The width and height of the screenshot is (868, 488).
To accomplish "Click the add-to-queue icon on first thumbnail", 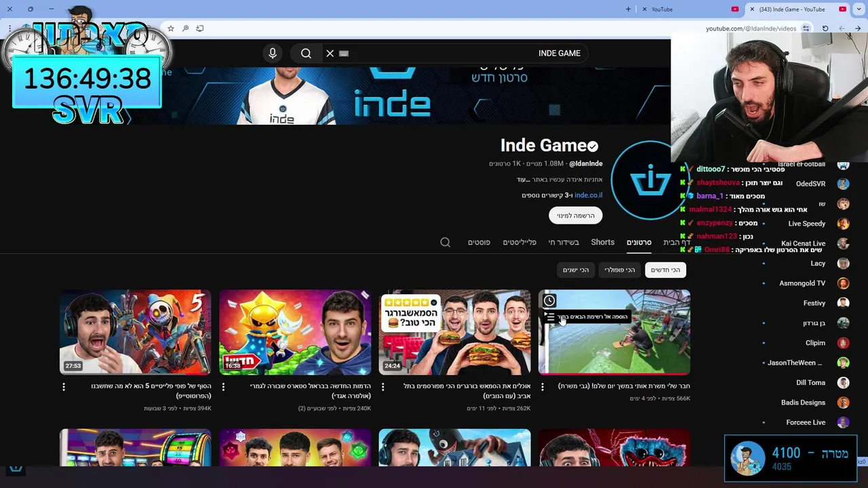I will tap(549, 317).
